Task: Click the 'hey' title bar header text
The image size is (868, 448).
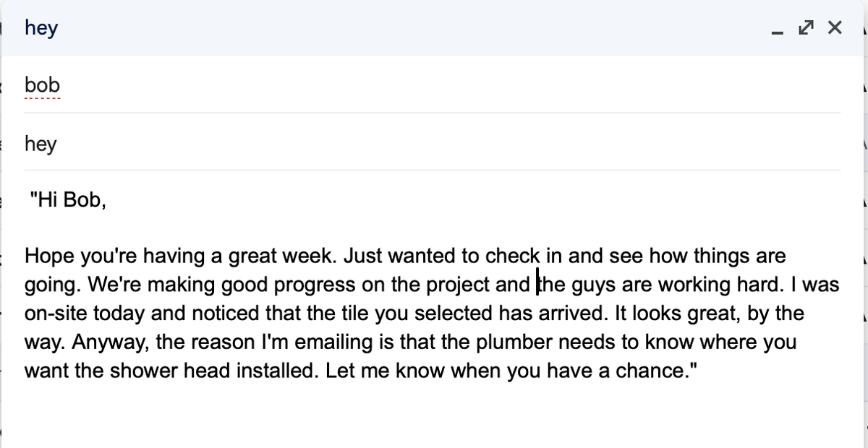Action: tap(41, 28)
